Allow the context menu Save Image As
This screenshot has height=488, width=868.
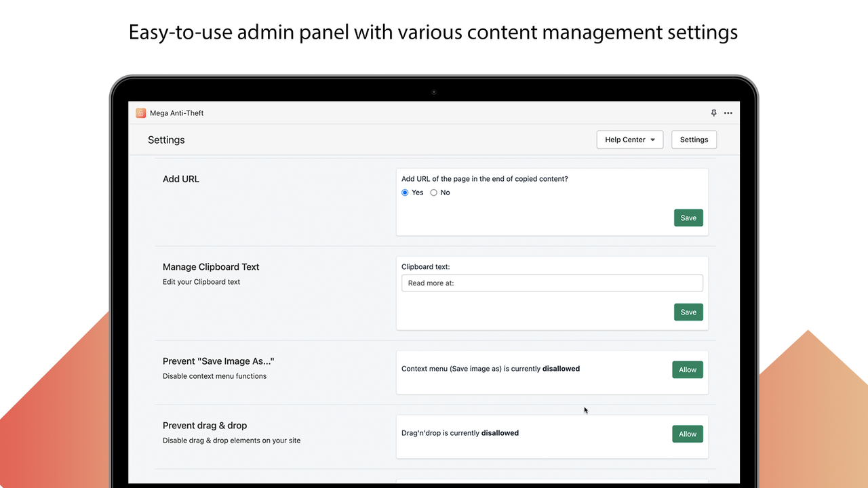687,369
